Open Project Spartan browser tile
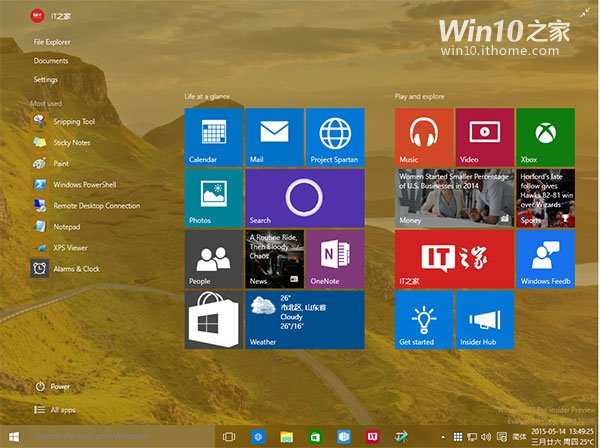The image size is (600, 448). pyautogui.click(x=335, y=137)
